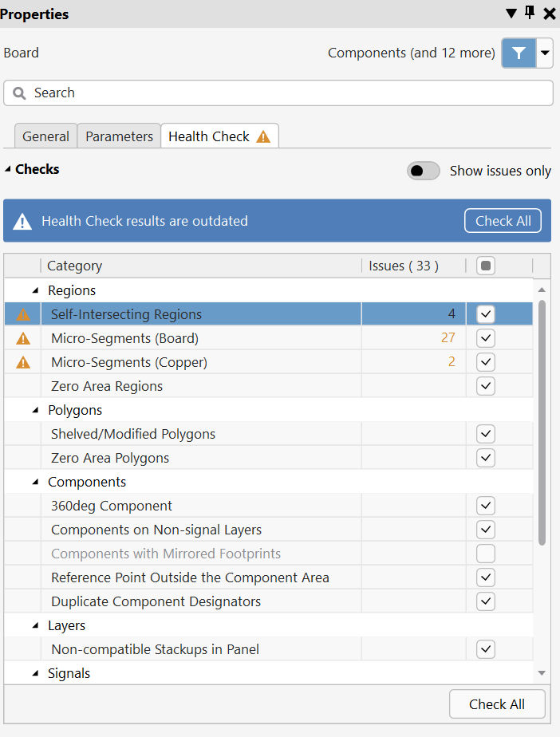The image size is (560, 737).
Task: Click the bottom Check All button
Action: pos(497,704)
